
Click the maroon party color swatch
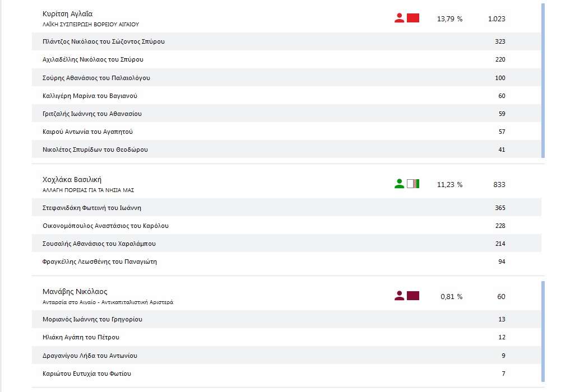click(x=413, y=296)
